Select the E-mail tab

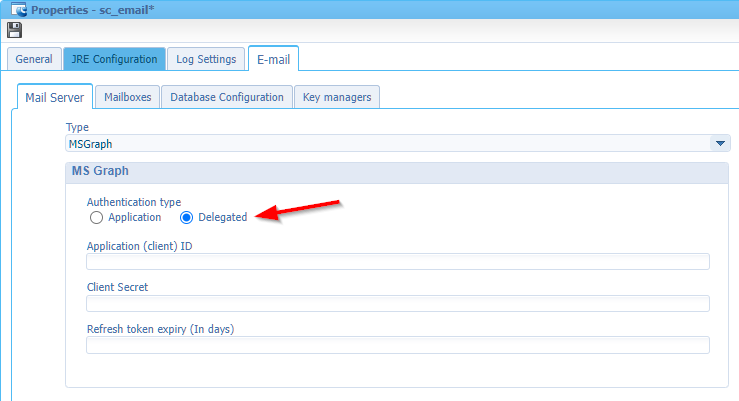(x=273, y=59)
